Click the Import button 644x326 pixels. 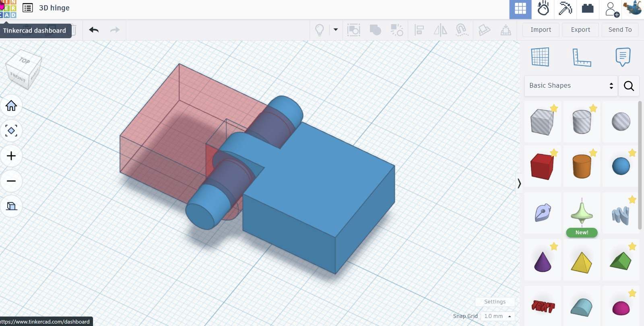(541, 30)
